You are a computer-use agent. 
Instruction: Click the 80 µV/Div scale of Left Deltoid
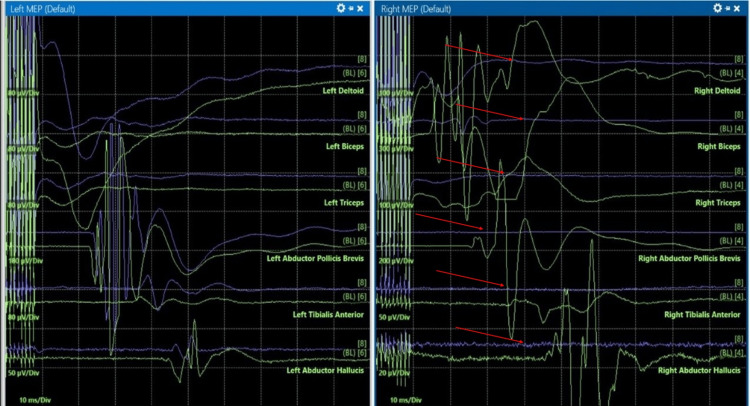(x=23, y=93)
